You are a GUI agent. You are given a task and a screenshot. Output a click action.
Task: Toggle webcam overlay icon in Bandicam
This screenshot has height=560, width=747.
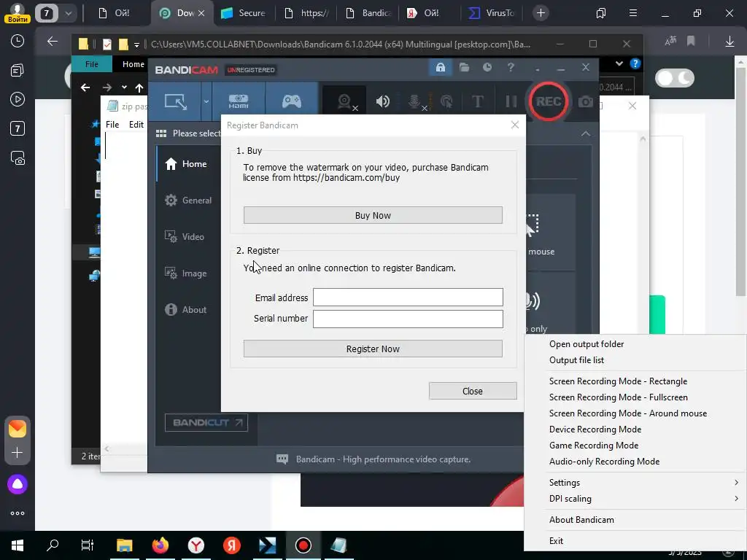[345, 101]
